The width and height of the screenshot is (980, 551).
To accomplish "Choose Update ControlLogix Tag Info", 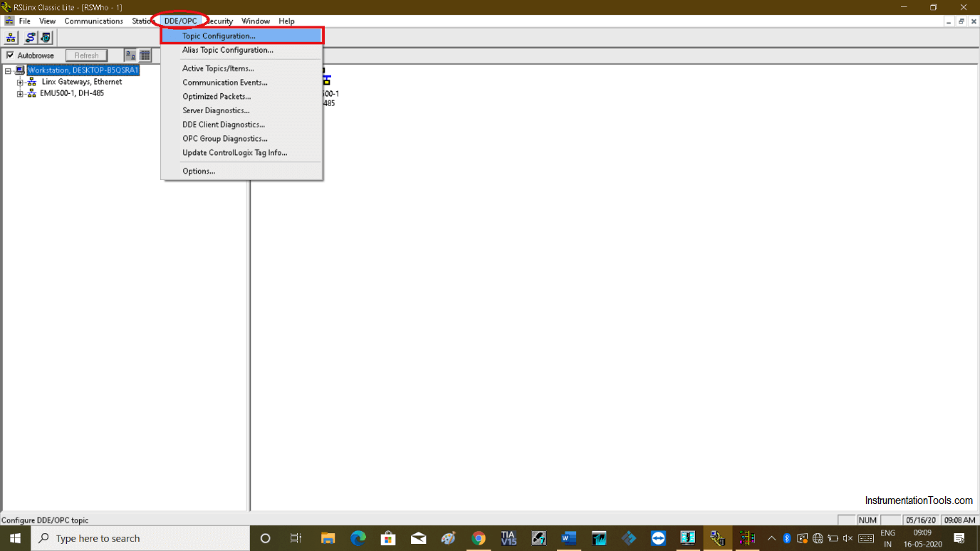I will coord(242,152).
